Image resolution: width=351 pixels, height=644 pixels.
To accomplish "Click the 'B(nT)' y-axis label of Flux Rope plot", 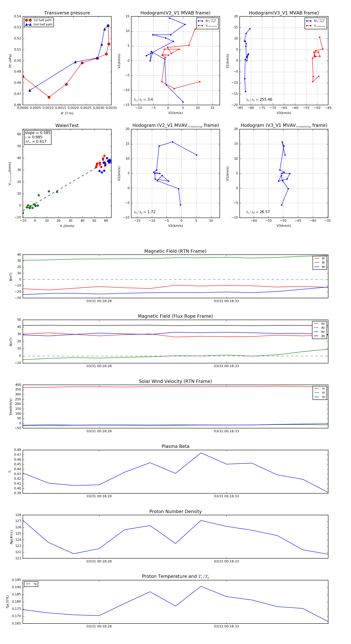I will coord(11,342).
